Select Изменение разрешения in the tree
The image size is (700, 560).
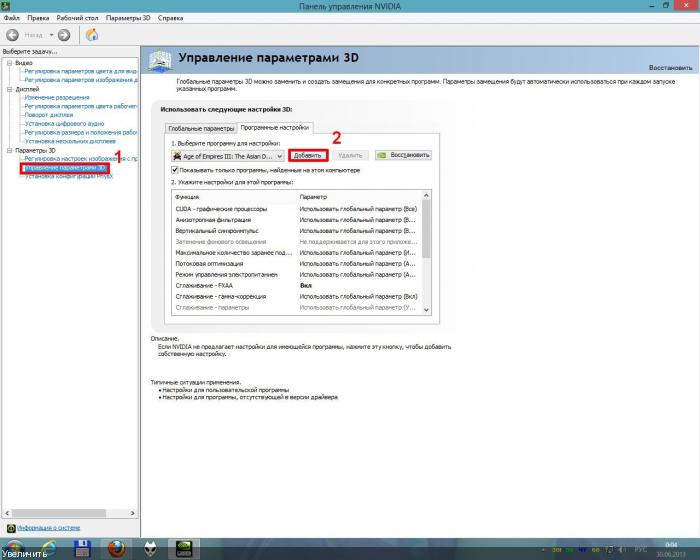[x=57, y=97]
